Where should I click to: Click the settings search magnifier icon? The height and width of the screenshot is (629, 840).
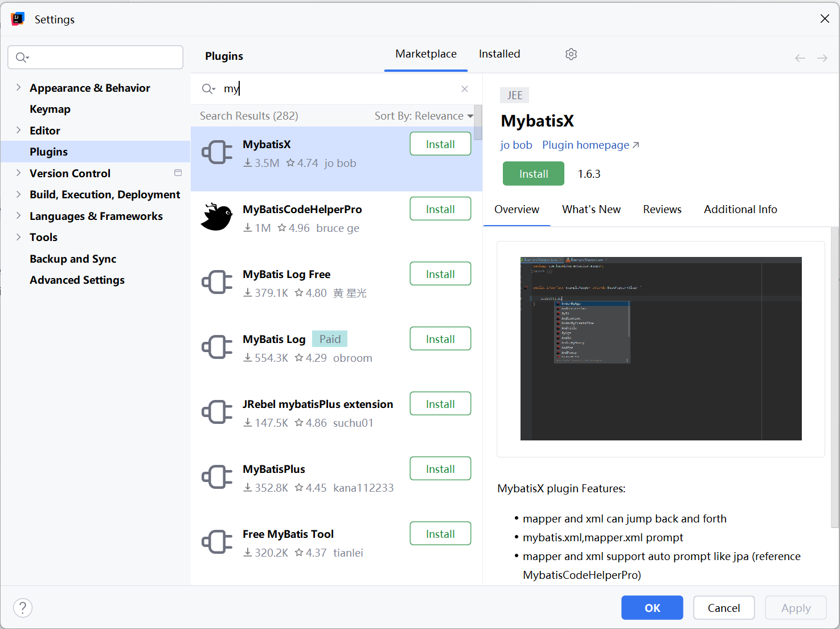click(x=22, y=58)
